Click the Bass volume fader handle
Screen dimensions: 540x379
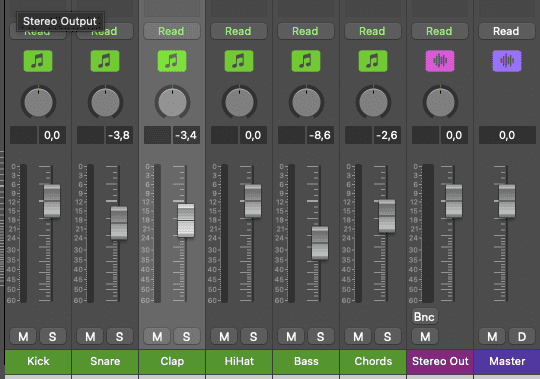pos(320,243)
